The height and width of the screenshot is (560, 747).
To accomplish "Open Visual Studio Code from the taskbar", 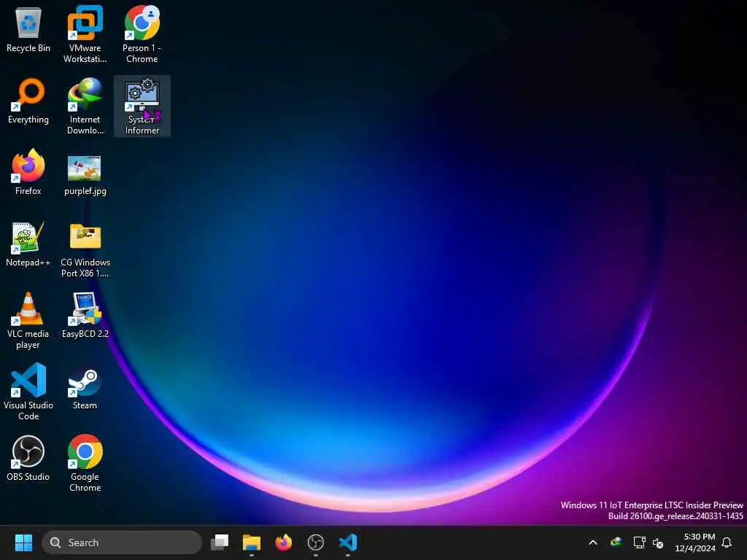I will point(348,542).
